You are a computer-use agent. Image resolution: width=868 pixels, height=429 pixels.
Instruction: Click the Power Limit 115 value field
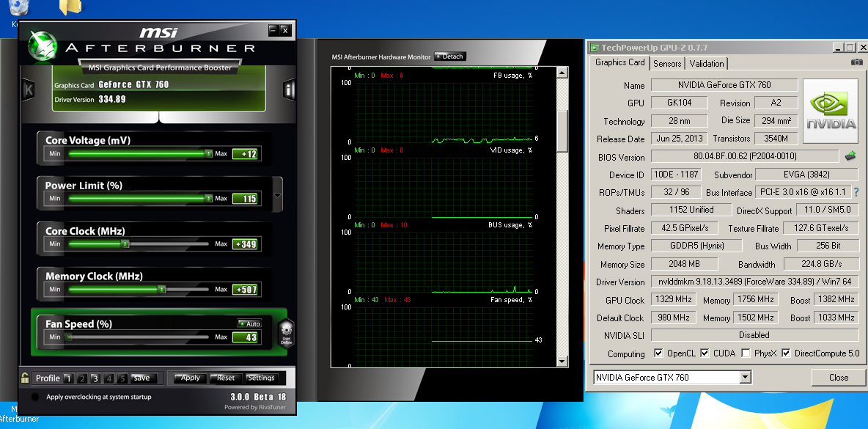245,199
